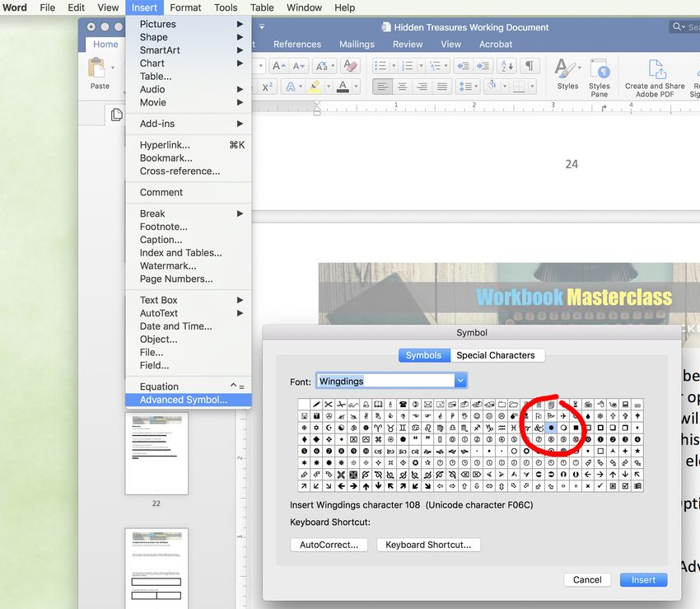The height and width of the screenshot is (609, 700).
Task: Open the highlight color dropdown arrow
Action: coord(329,87)
